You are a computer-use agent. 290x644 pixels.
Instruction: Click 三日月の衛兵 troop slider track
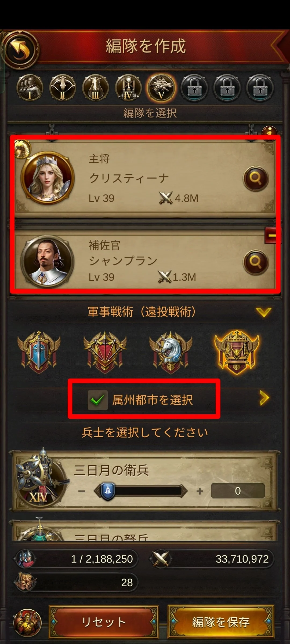pos(140,491)
